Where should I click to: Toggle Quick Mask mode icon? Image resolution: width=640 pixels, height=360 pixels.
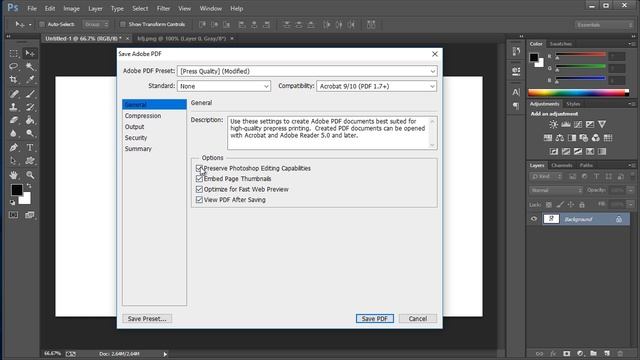pyautogui.click(x=13, y=215)
